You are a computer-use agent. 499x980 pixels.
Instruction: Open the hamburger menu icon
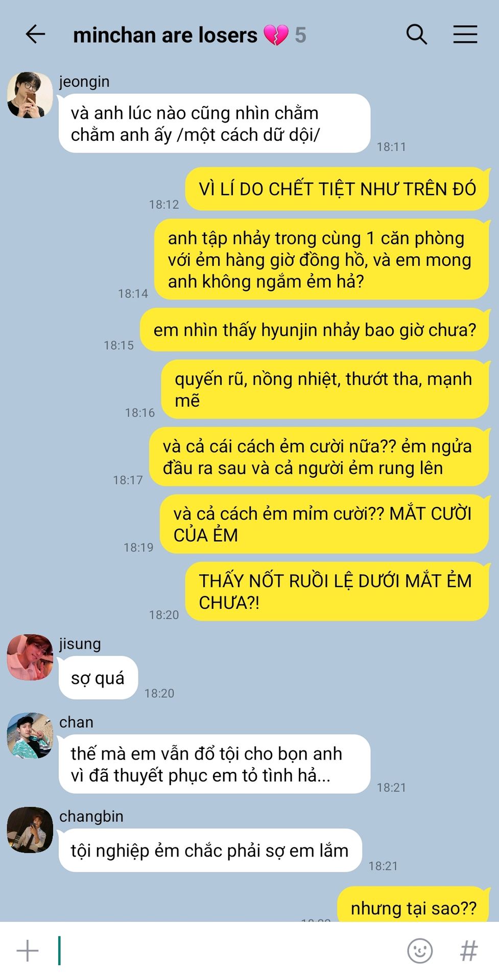465,35
